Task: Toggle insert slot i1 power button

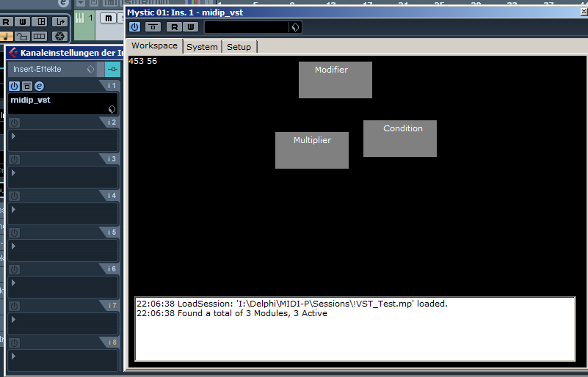Action: (x=14, y=87)
